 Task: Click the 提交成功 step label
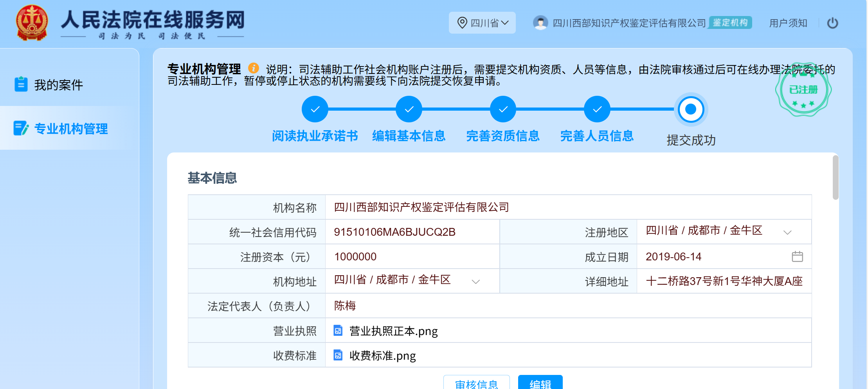[x=691, y=140]
